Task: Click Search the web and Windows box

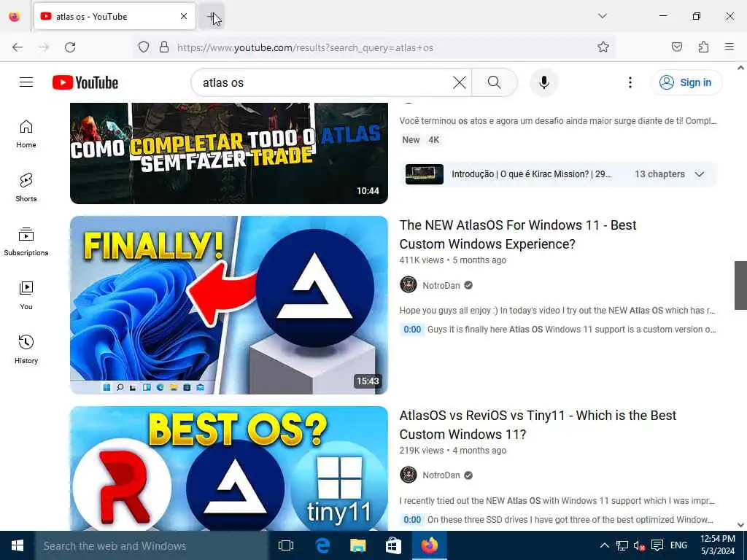Action: 152,545
